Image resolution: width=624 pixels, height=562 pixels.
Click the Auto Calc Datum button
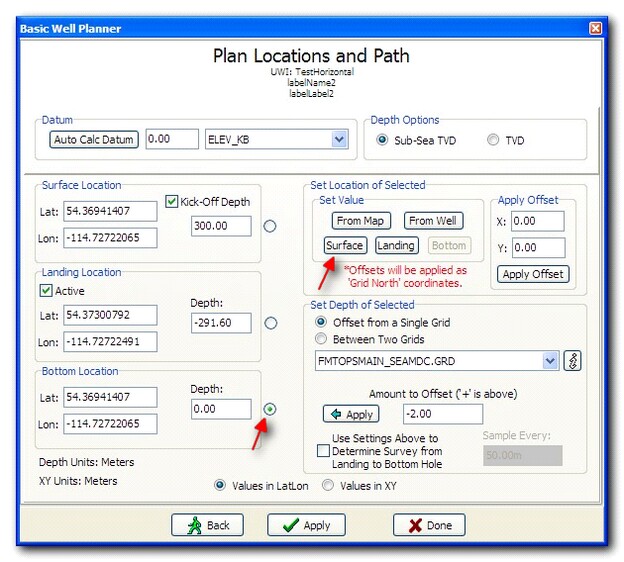[94, 140]
